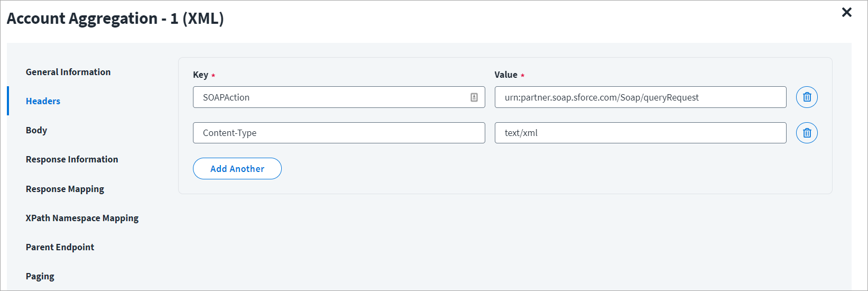The image size is (868, 291).
Task: Delete the SOAPAction header row
Action: [807, 97]
